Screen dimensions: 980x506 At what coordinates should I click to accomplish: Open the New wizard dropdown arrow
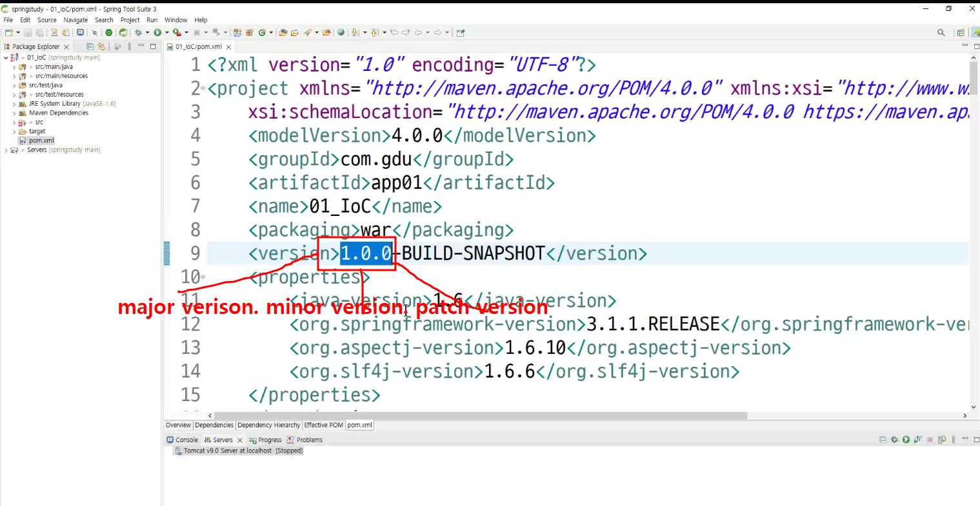(x=18, y=32)
